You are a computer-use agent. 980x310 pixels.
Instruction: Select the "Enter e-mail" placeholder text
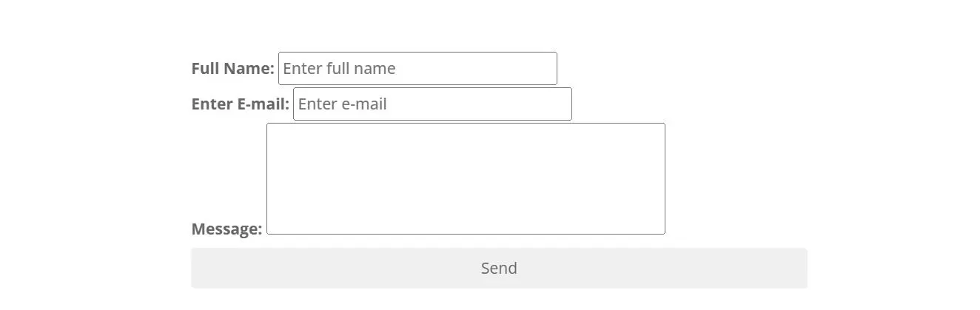coord(342,104)
